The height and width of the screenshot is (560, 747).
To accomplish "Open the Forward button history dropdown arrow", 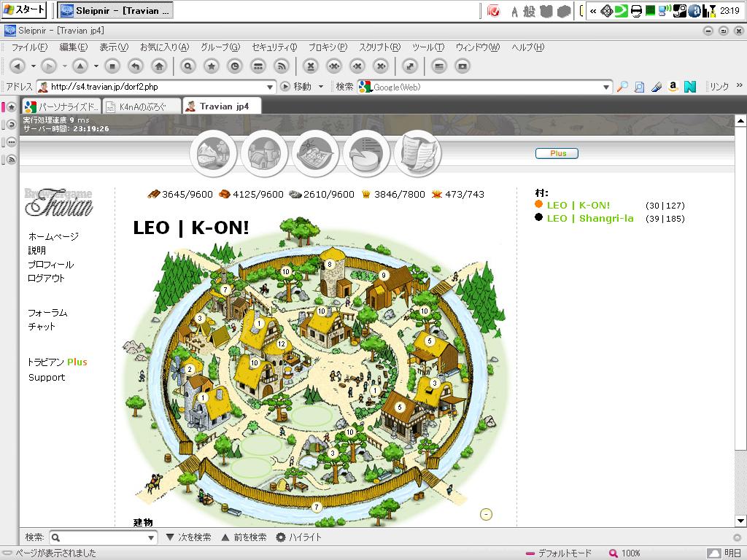I will (64, 66).
